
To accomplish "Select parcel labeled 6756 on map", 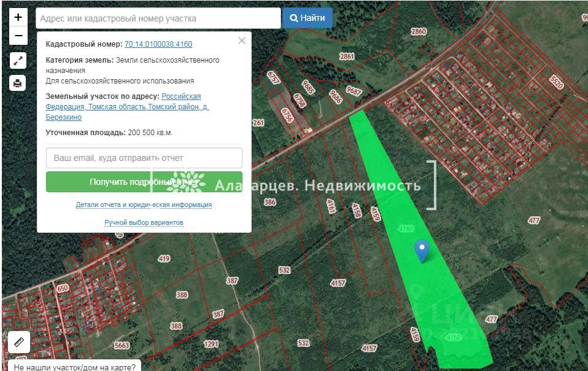I will pos(287,115).
